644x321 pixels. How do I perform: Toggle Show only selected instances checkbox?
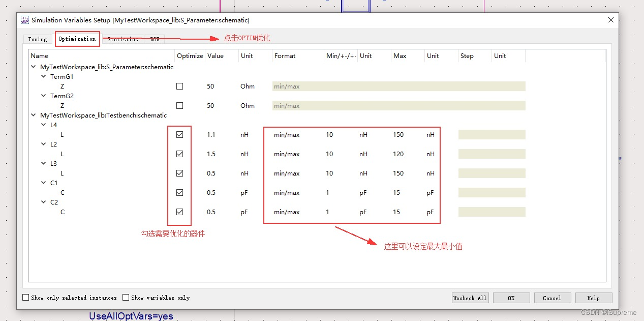click(26, 298)
